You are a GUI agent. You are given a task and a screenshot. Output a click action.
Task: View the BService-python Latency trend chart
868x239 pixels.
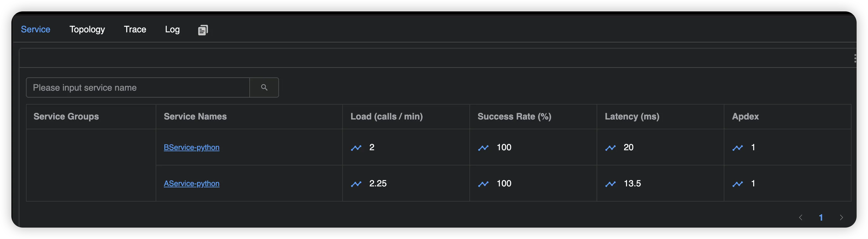click(610, 148)
